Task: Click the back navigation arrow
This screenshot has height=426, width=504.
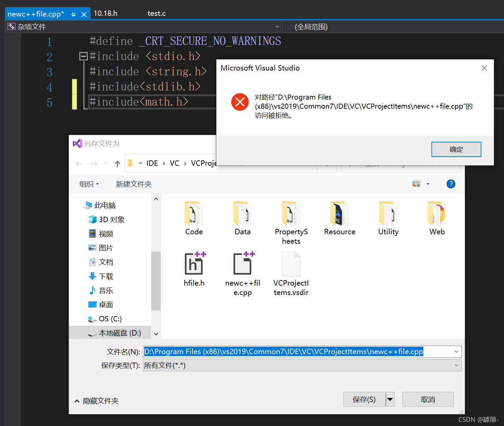Action: click(79, 164)
